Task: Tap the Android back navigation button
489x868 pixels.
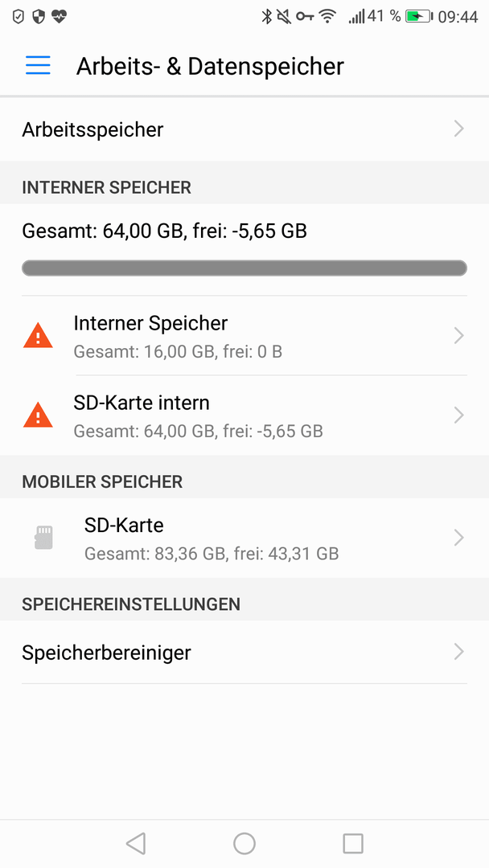Action: [136, 844]
